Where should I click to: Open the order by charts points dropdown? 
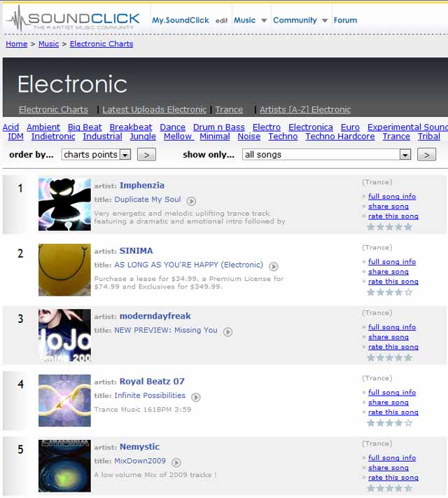125,155
